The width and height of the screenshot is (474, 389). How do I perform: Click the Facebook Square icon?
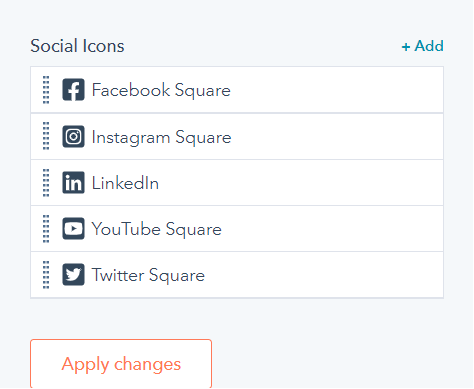click(73, 90)
